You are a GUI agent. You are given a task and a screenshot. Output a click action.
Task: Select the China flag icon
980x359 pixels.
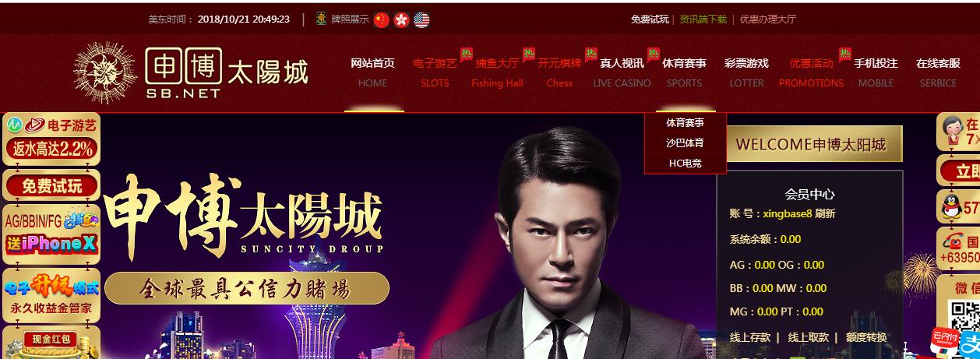click(x=381, y=19)
